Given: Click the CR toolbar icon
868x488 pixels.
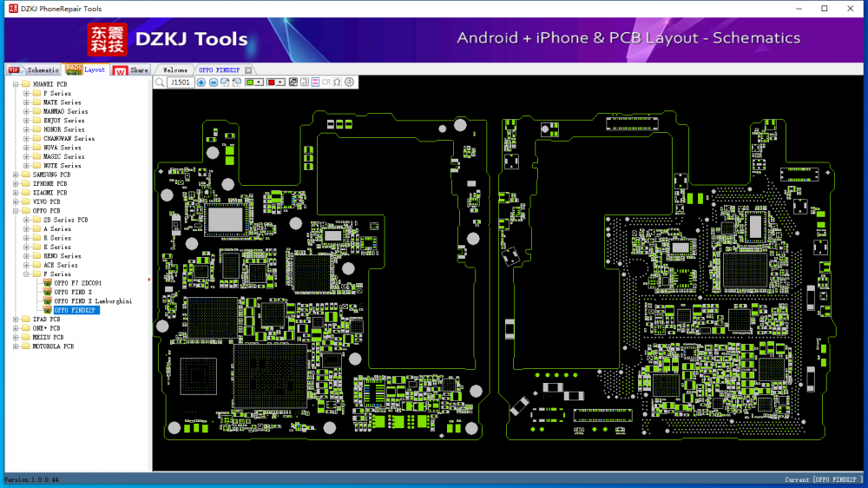Looking at the screenshot, I should pos(326,82).
